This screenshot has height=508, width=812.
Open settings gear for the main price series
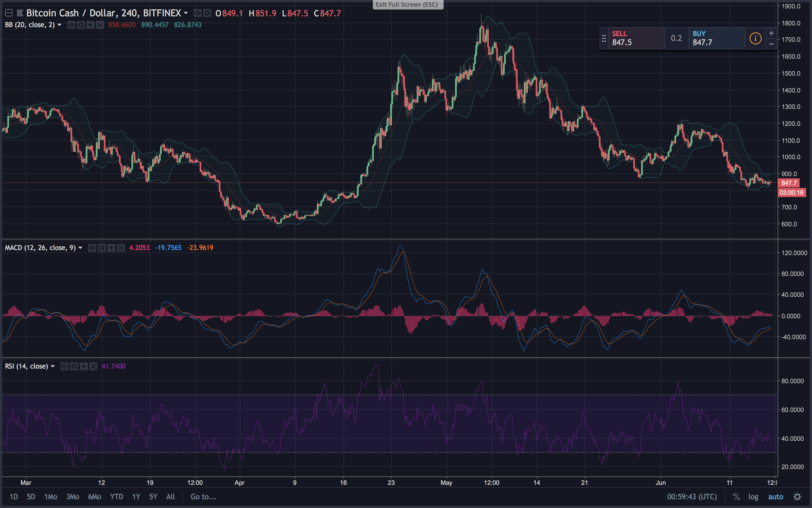pos(207,13)
